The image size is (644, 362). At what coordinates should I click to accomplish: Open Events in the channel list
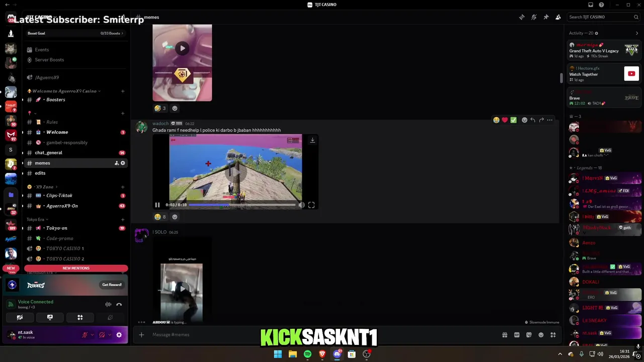pos(42,50)
